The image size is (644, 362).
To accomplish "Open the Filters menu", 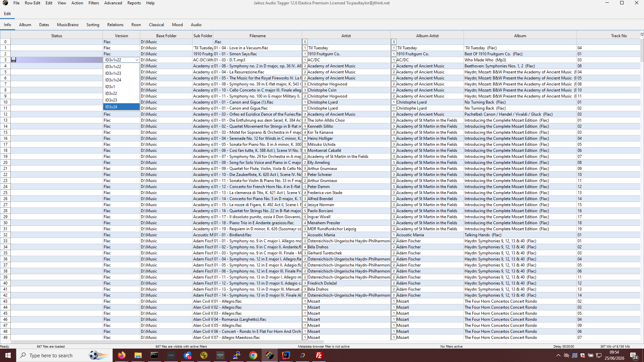I will (94, 3).
